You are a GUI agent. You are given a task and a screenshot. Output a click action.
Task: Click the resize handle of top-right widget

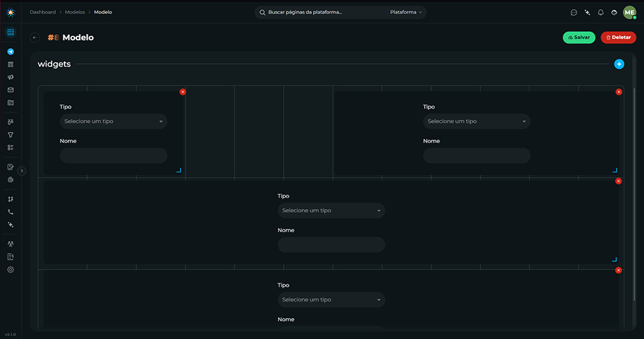(614, 170)
